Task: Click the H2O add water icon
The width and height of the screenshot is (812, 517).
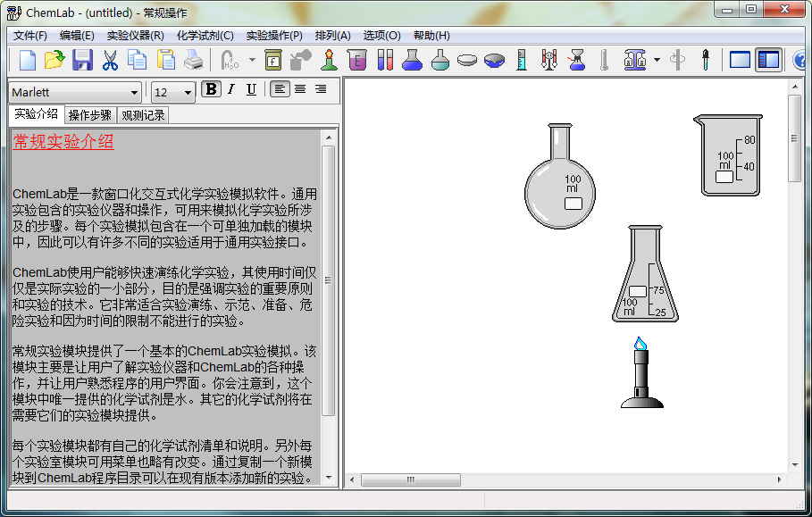Action: click(x=230, y=60)
